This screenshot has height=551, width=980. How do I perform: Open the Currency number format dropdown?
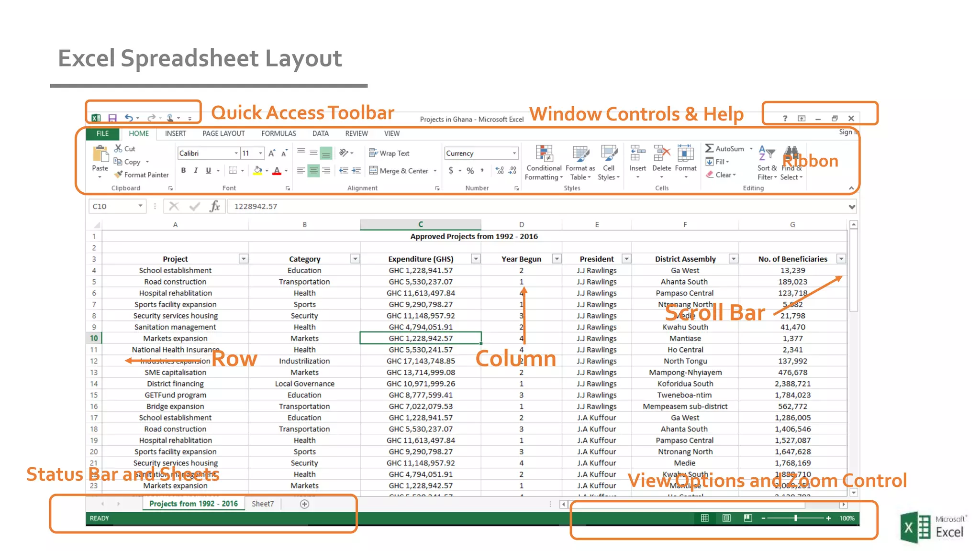pos(514,153)
